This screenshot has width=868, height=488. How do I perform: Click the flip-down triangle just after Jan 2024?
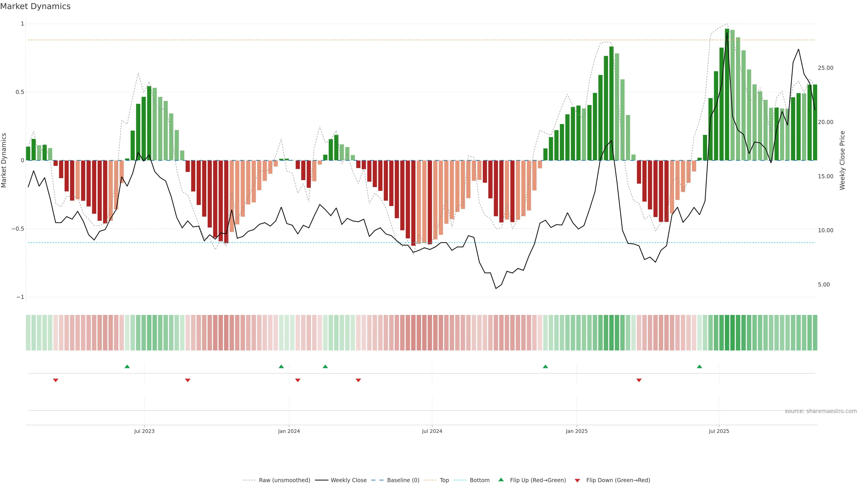[297, 380]
